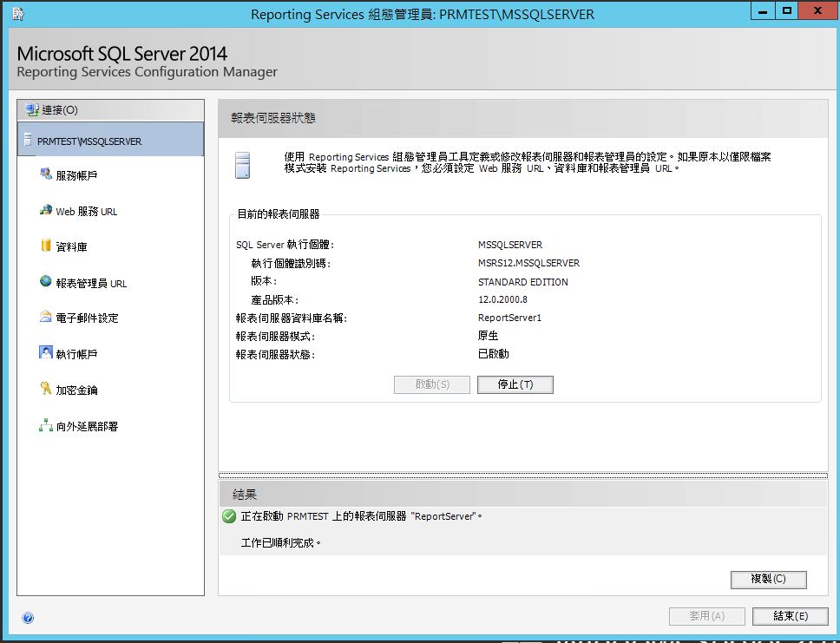Click the 資料庫 database cylinder icon
Screen dimensions: 840x643
pos(46,246)
